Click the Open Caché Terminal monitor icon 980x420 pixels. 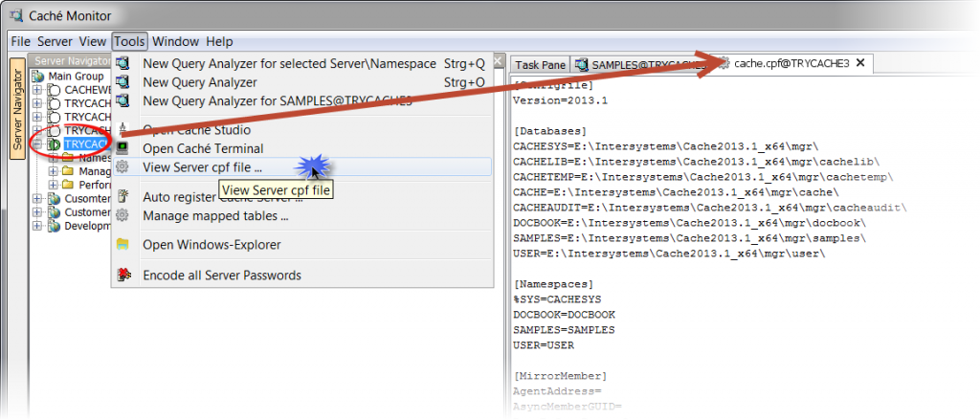[123, 148]
